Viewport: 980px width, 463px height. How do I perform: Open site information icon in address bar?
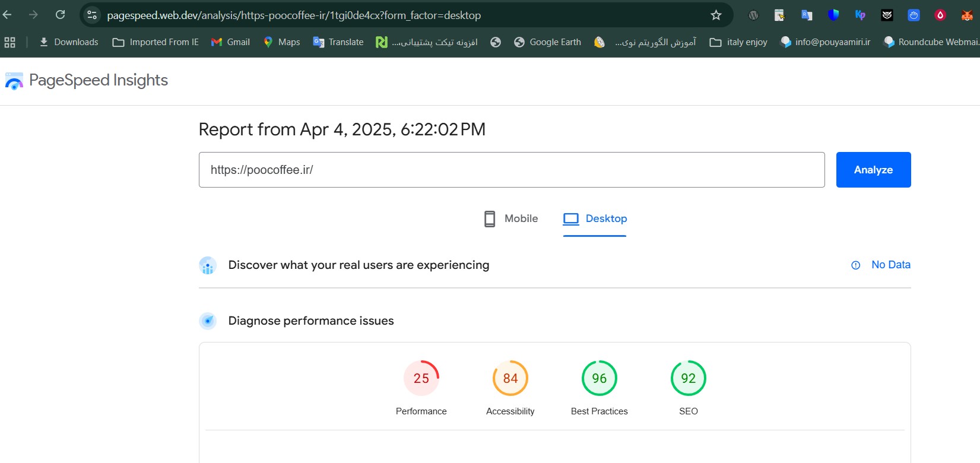click(x=92, y=15)
